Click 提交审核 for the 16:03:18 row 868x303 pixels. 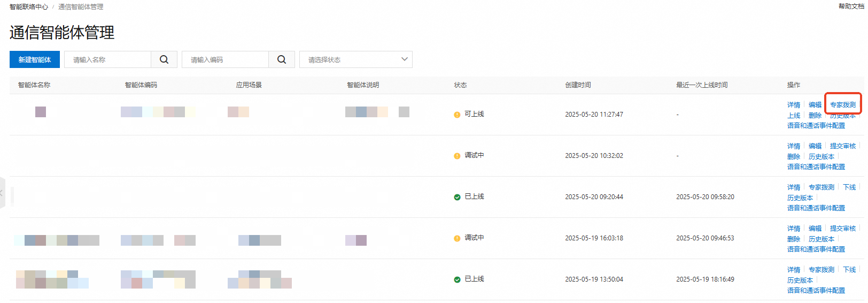(x=843, y=229)
